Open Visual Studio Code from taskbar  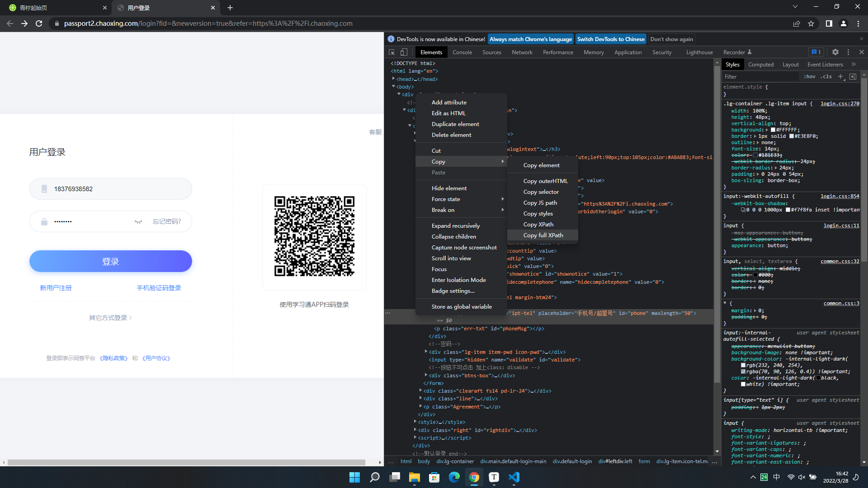(514, 477)
